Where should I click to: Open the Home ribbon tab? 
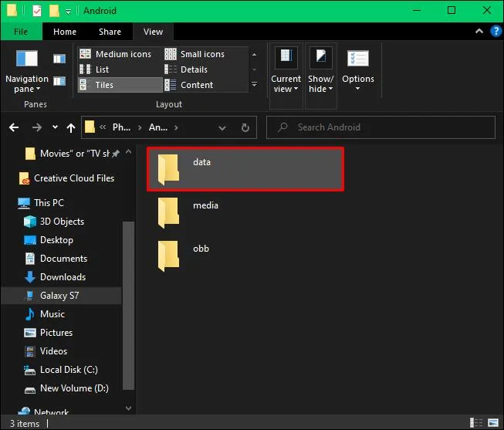65,32
